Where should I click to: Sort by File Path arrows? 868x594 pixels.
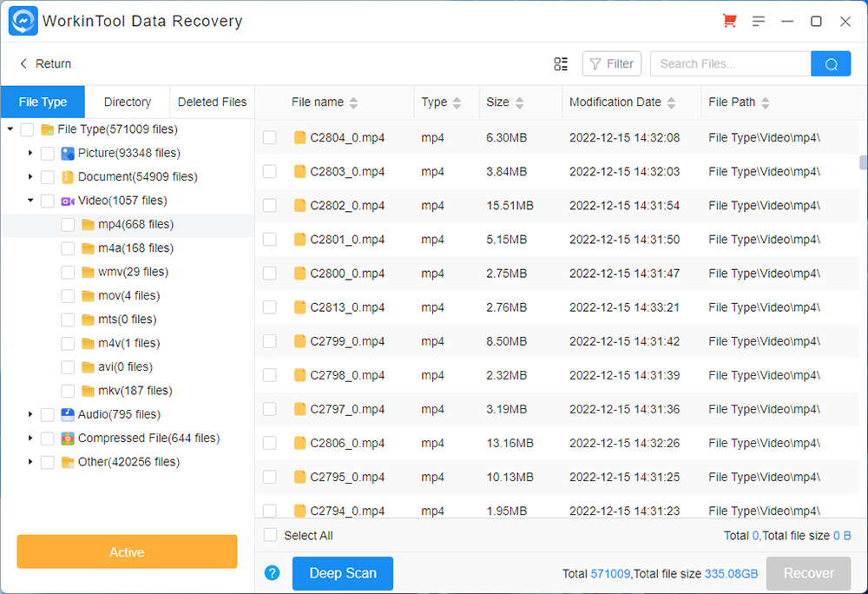pyautogui.click(x=765, y=102)
